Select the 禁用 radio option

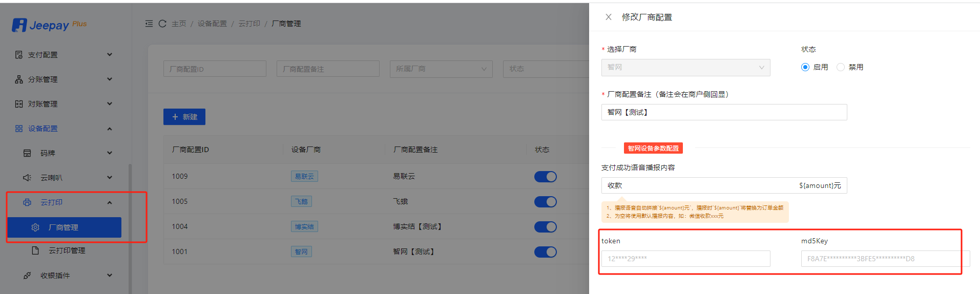click(x=841, y=67)
